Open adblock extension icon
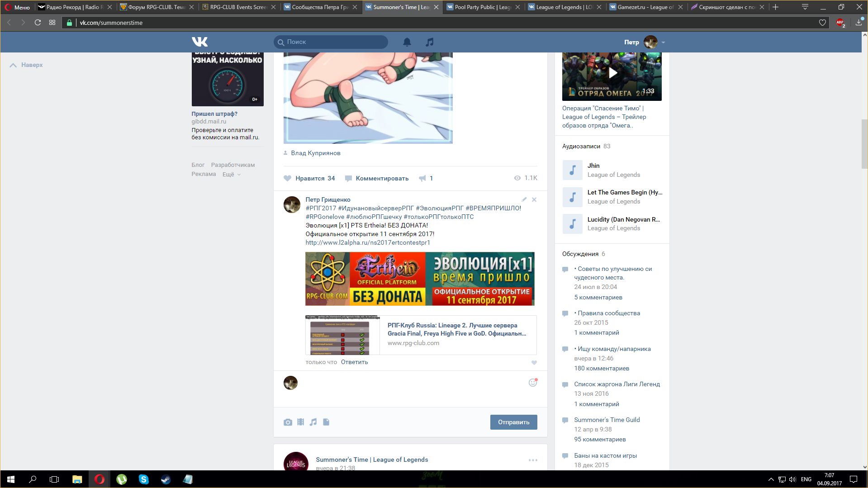This screenshot has height=488, width=868. 840,23
